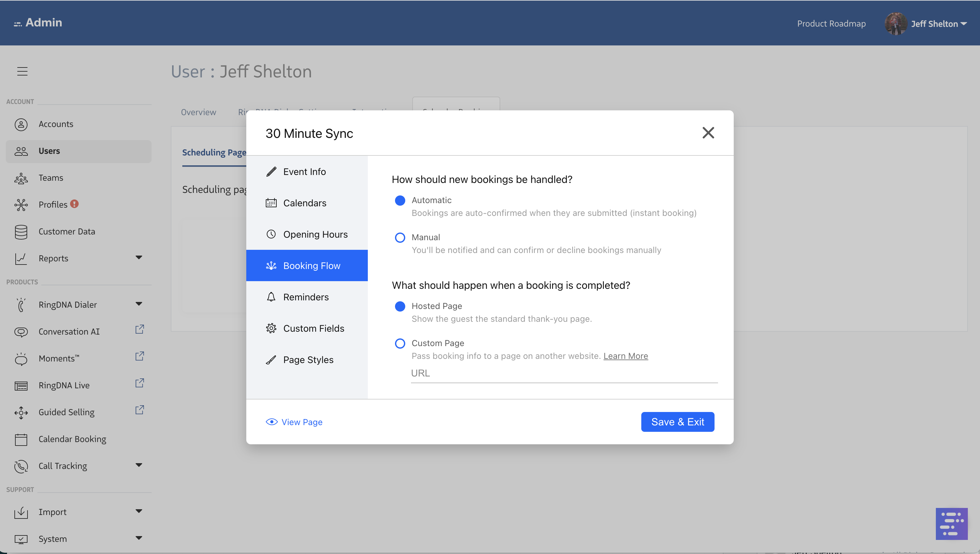Viewport: 980px width, 554px height.
Task: Switch to the Reminders section
Action: click(x=306, y=297)
